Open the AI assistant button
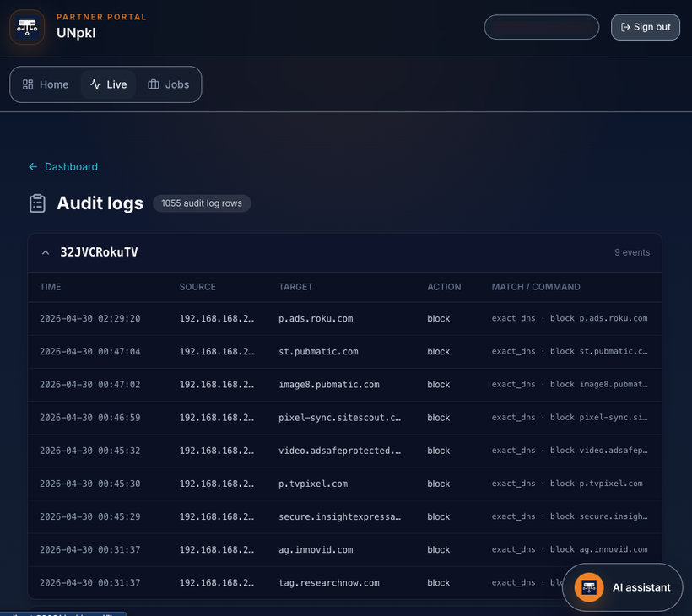 [622, 587]
